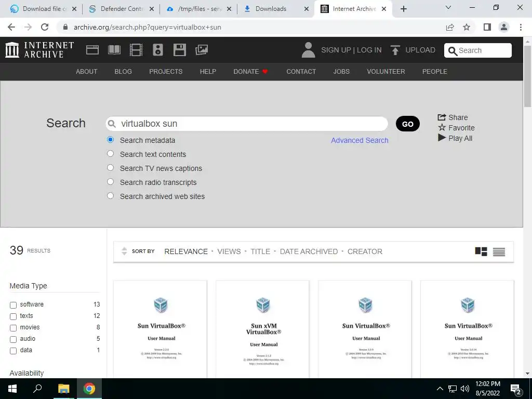Select Search TV news captions option
The image size is (532, 399).
(110, 168)
